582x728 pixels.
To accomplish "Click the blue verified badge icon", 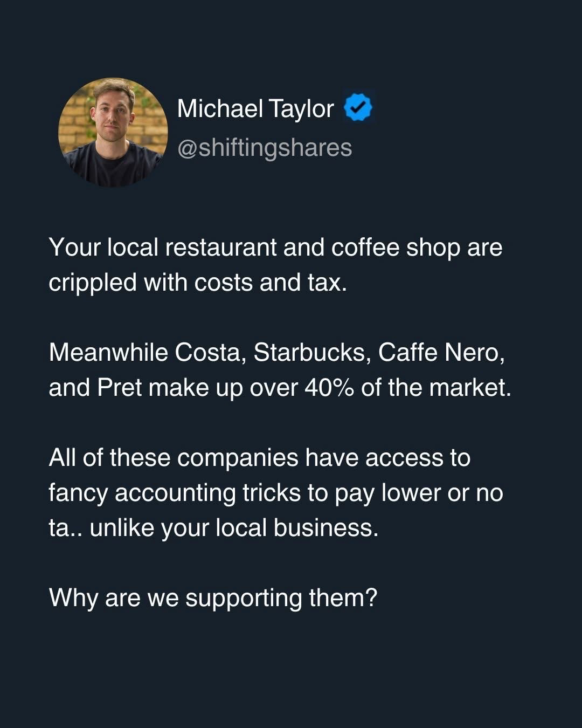I will 358,108.
